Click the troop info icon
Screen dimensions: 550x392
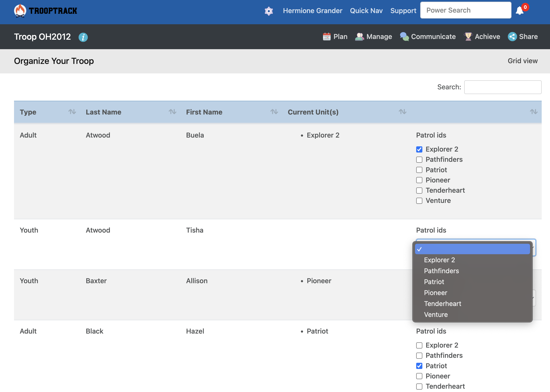point(83,37)
